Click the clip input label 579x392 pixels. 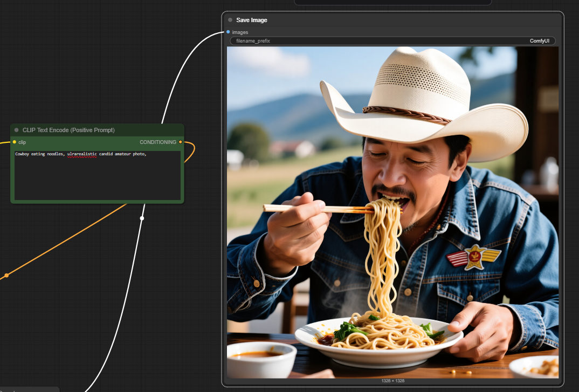22,142
